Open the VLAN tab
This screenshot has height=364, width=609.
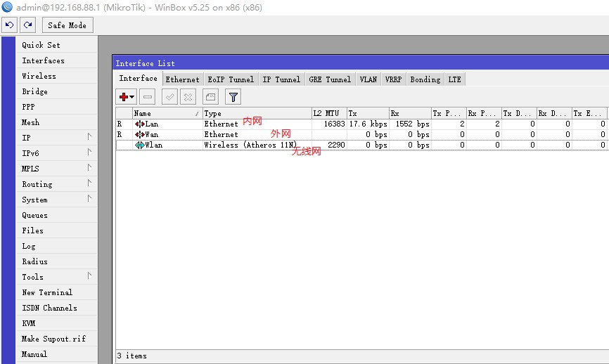[x=368, y=79]
